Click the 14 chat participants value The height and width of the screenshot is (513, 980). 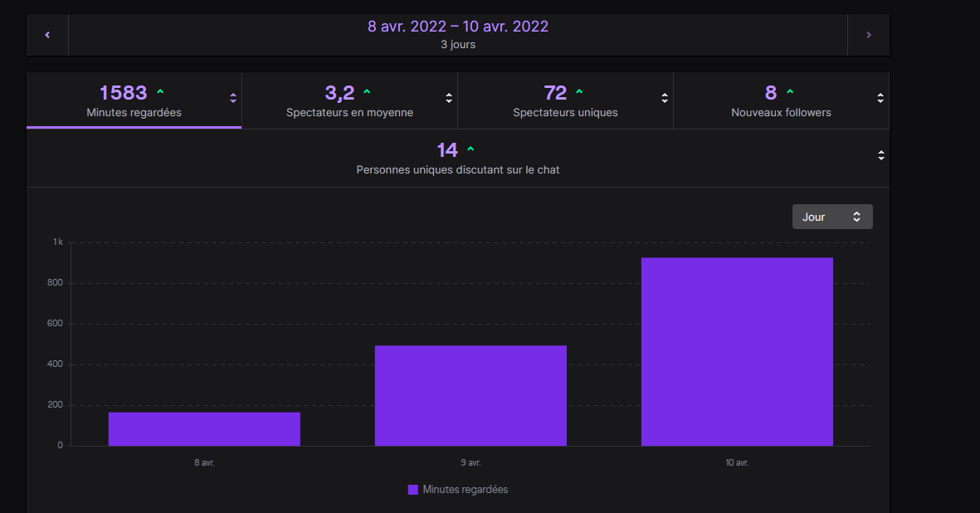[447, 150]
